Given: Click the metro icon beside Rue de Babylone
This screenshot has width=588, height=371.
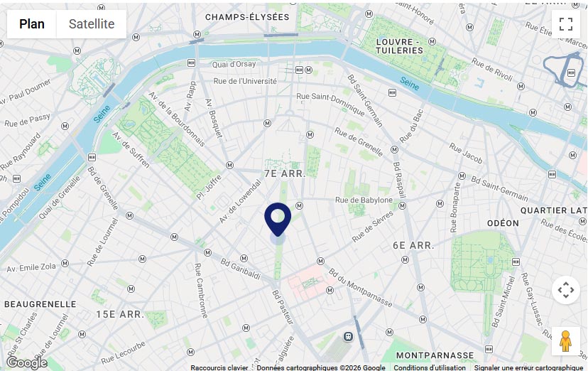Looking at the screenshot, I should click(x=403, y=205).
